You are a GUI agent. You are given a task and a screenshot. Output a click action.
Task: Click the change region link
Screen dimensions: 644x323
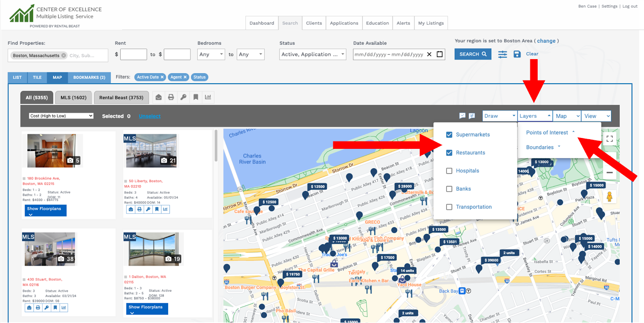point(546,41)
